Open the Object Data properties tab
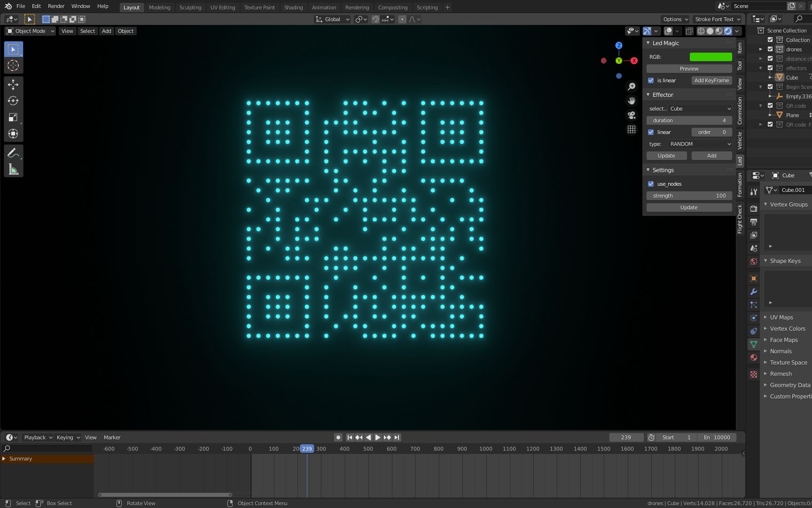 point(754,344)
